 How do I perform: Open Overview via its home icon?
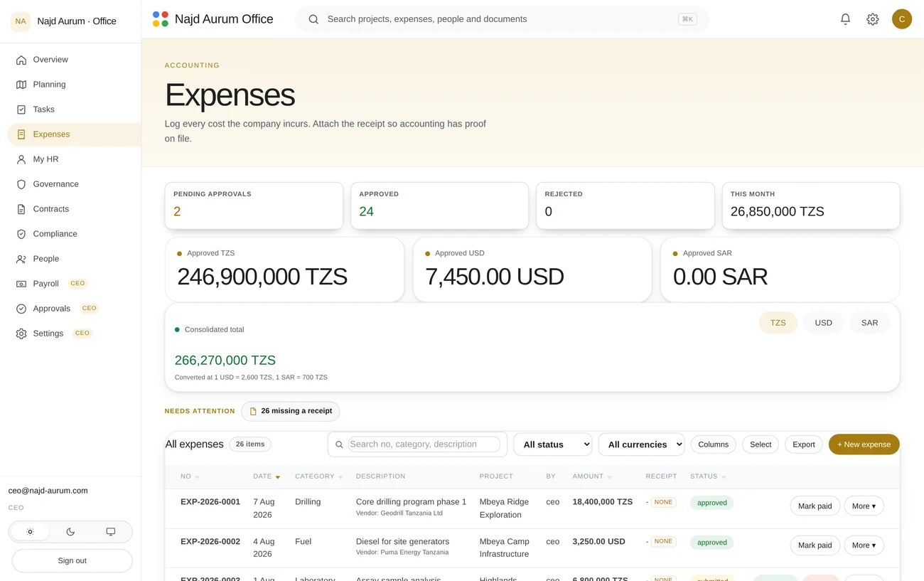click(x=21, y=60)
